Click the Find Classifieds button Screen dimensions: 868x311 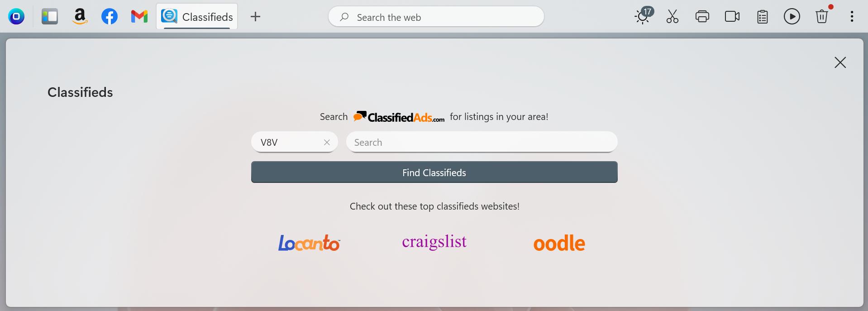pos(434,172)
